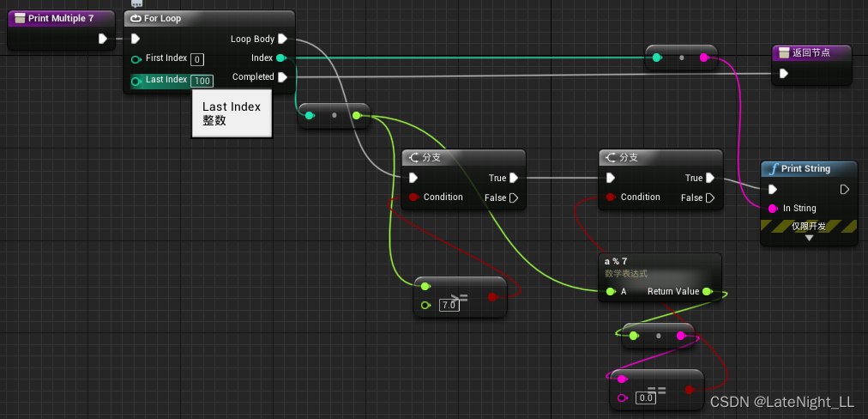Click the float-to-string conversion node's magenta output pin
The width and height of the screenshot is (868, 419).
tap(681, 336)
